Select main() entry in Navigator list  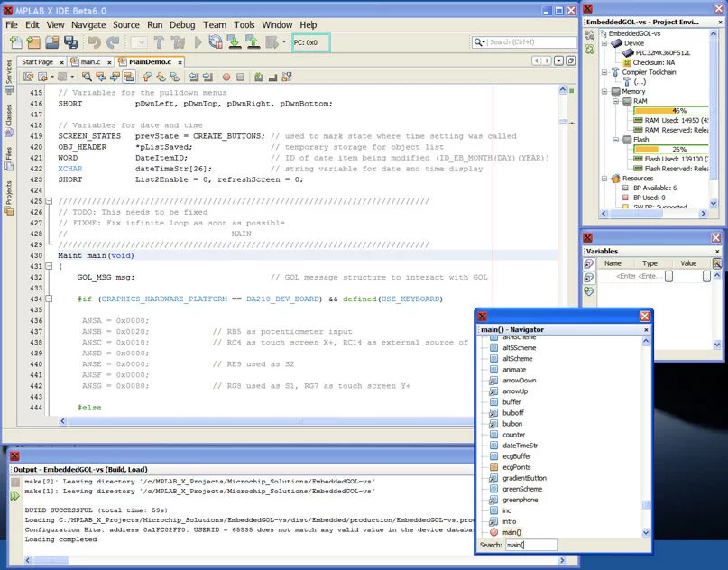point(511,532)
